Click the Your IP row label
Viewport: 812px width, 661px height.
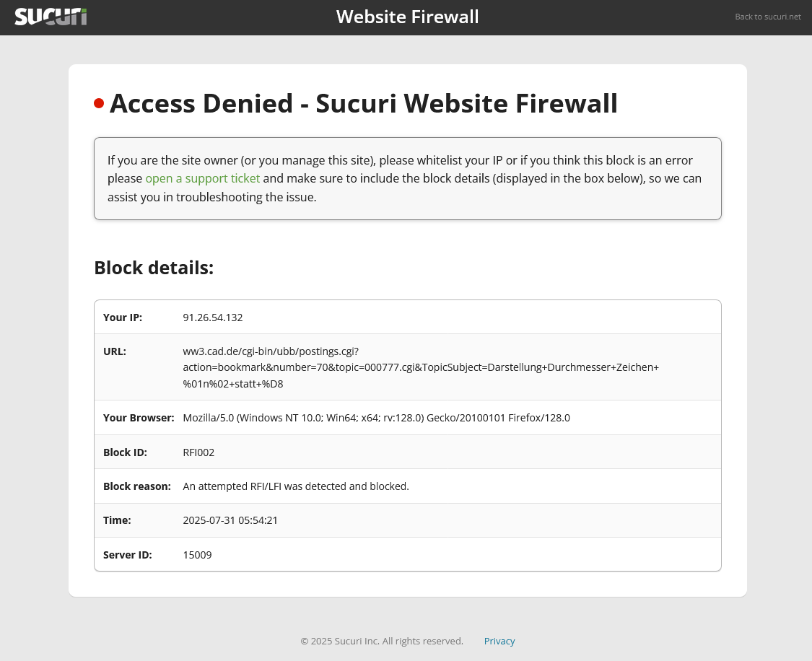coord(123,318)
